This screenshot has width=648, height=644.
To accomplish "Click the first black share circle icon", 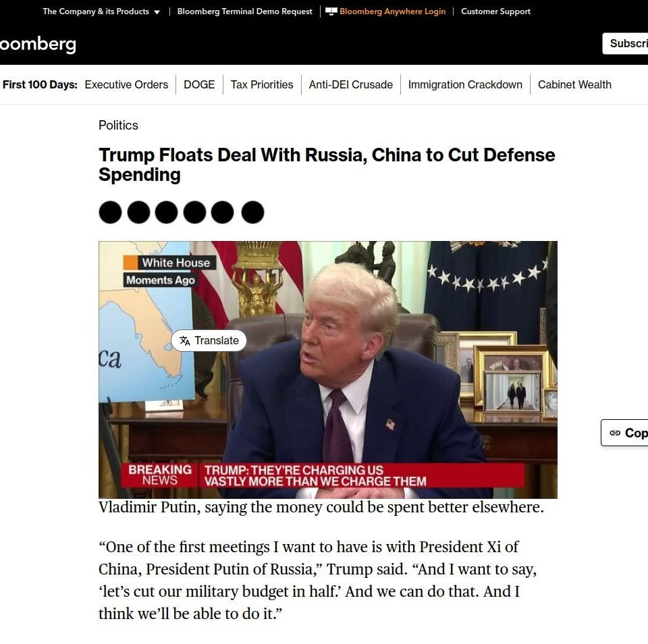I will click(110, 213).
